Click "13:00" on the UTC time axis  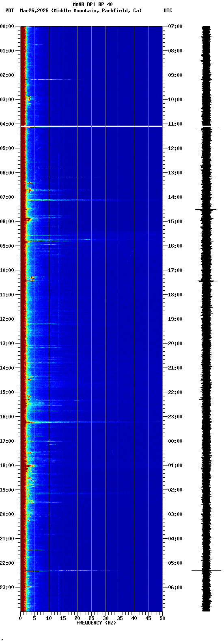pyautogui.click(x=175, y=173)
